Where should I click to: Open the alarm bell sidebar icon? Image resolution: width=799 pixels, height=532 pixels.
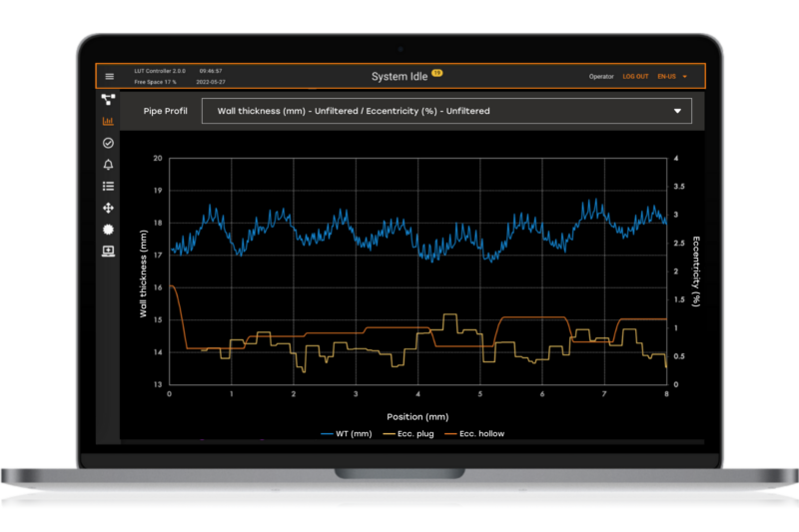[108, 165]
